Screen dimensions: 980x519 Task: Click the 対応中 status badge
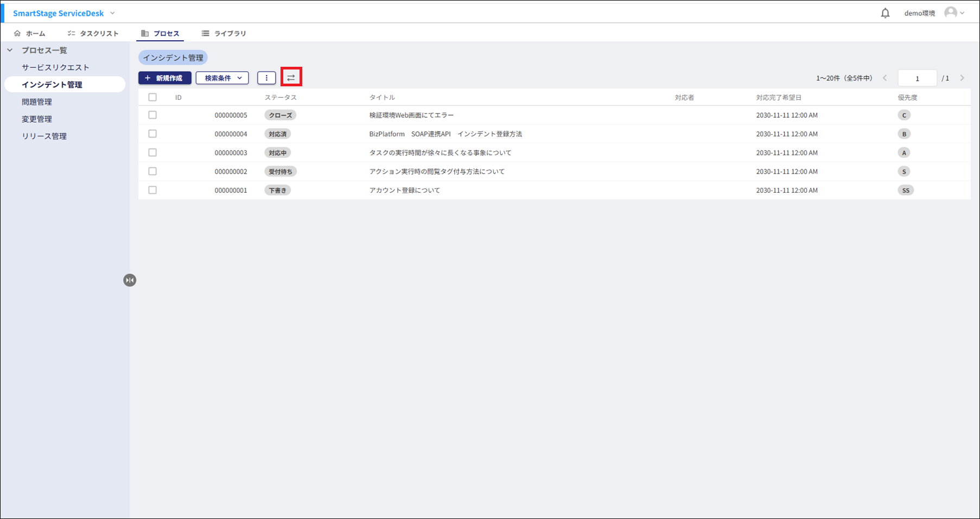(278, 153)
